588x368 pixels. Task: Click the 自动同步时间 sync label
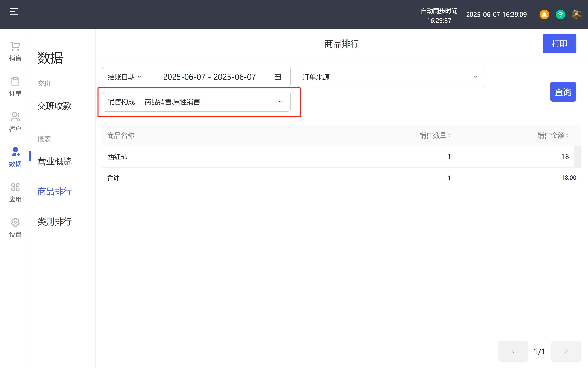pyautogui.click(x=439, y=11)
